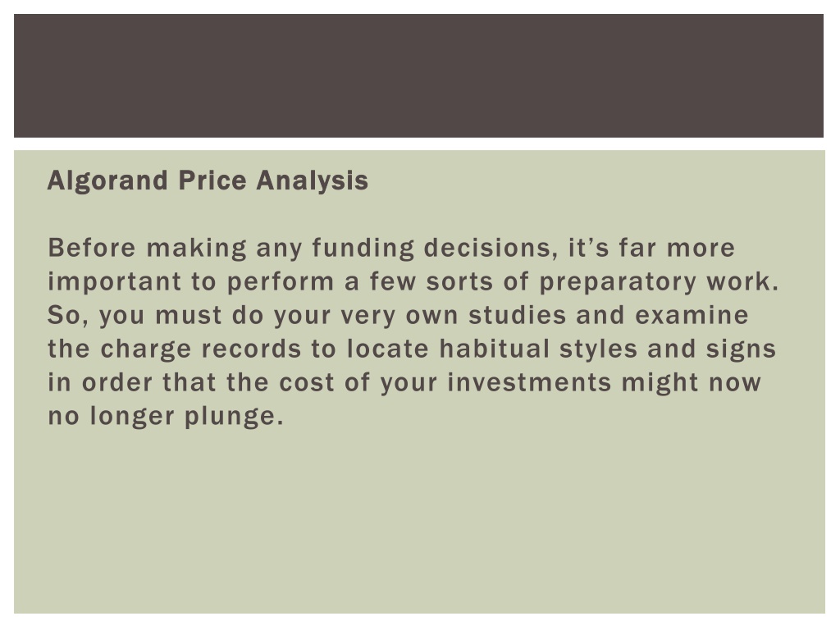This screenshot has width=840, height=630.
Task: Click the word 'Algorand' in heading
Action: [107, 181]
